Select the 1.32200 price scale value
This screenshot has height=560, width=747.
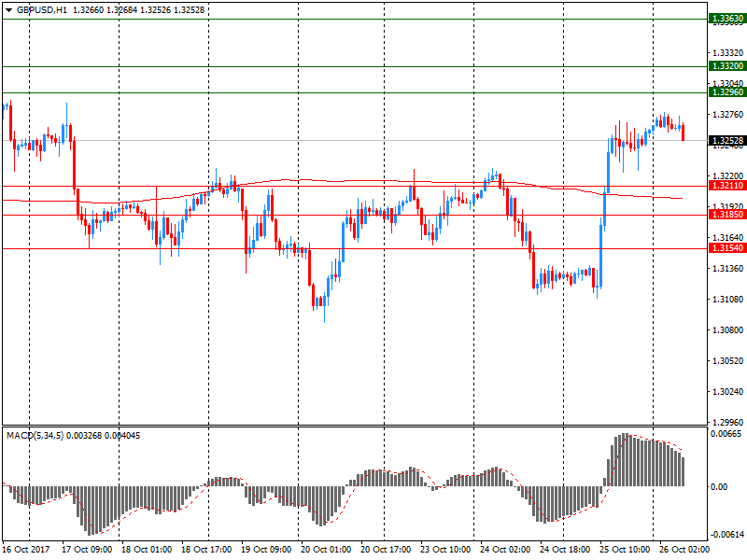coord(728,176)
